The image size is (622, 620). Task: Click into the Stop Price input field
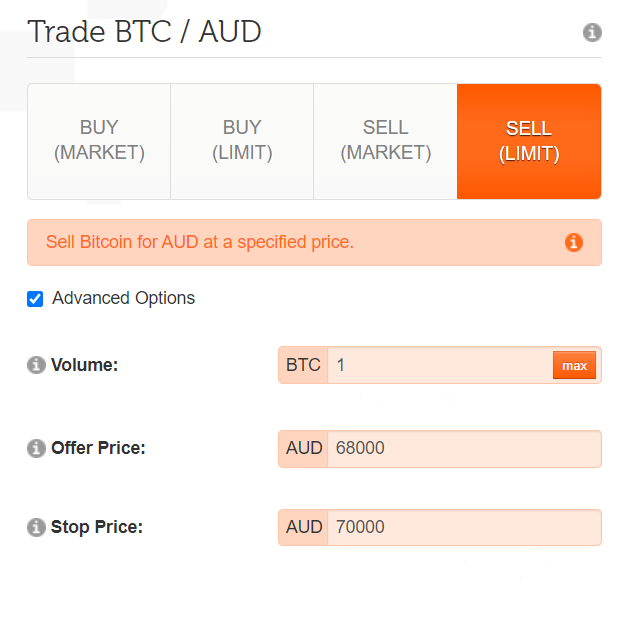coord(460,527)
